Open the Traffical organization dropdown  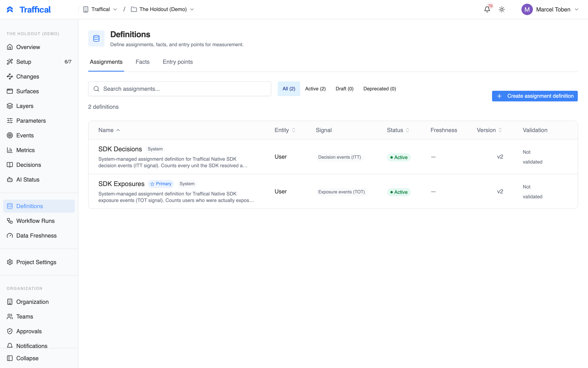click(x=100, y=9)
